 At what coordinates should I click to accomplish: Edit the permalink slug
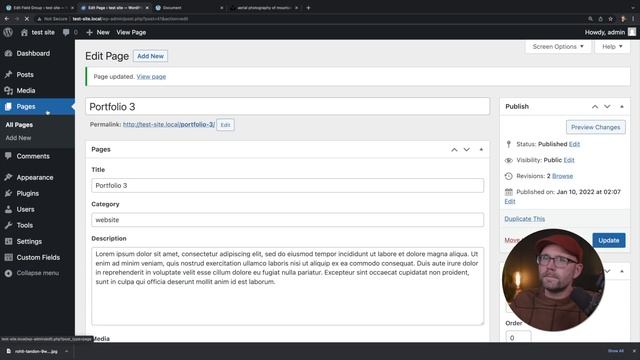pyautogui.click(x=225, y=125)
